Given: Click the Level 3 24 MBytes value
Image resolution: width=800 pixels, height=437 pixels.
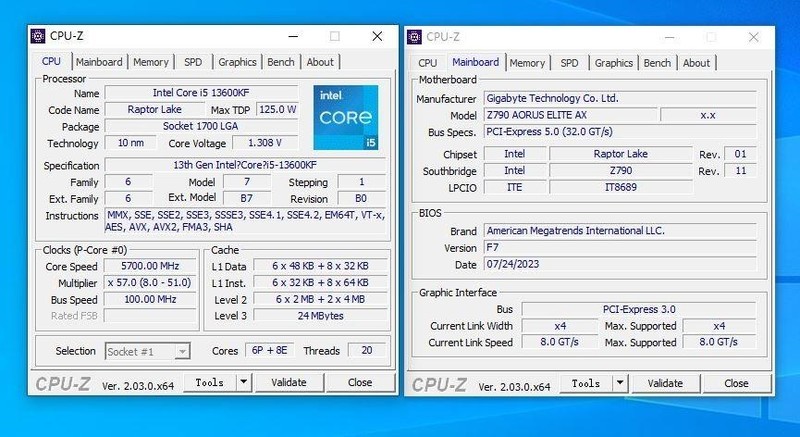Looking at the screenshot, I should (320, 316).
